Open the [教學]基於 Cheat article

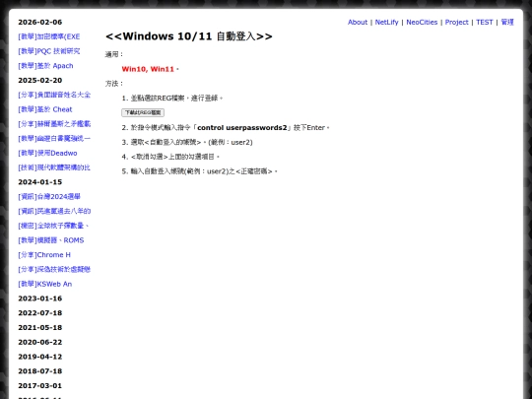pos(45,109)
